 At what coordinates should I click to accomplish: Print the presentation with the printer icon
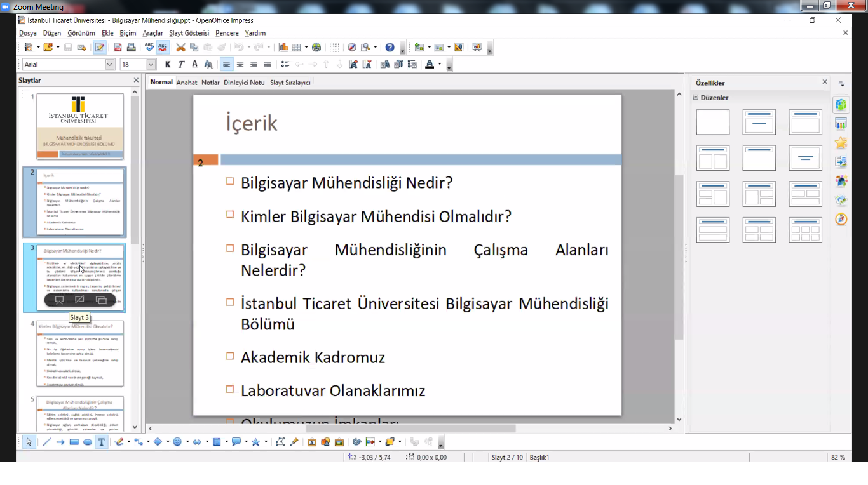[x=132, y=48]
